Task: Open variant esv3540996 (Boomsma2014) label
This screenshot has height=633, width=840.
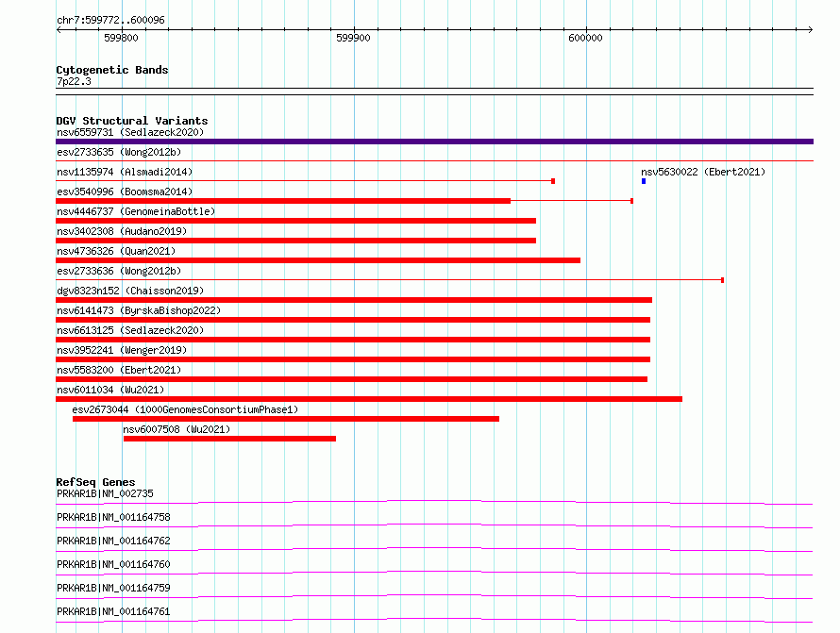Action: 125,192
